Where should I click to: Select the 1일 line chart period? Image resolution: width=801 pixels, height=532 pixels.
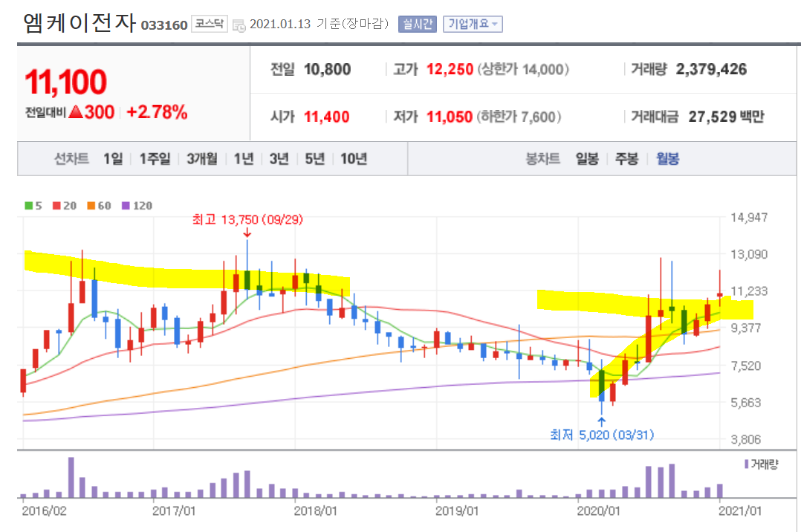[x=113, y=159]
